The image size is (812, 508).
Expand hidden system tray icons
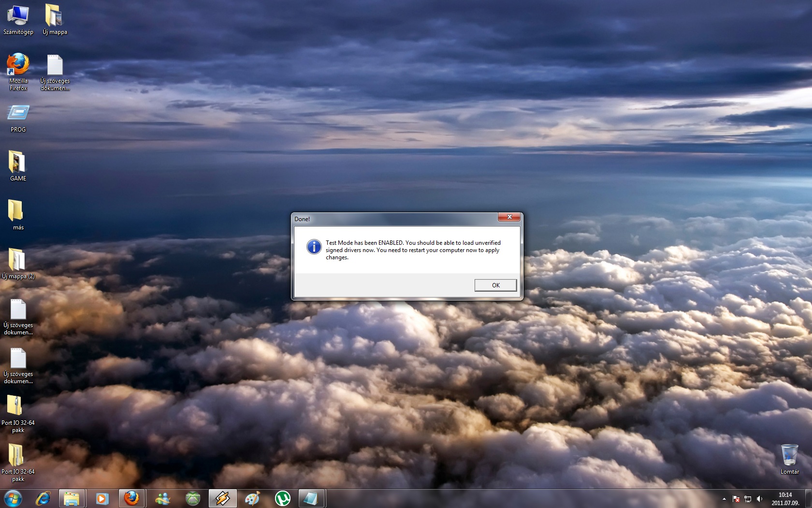tap(724, 499)
